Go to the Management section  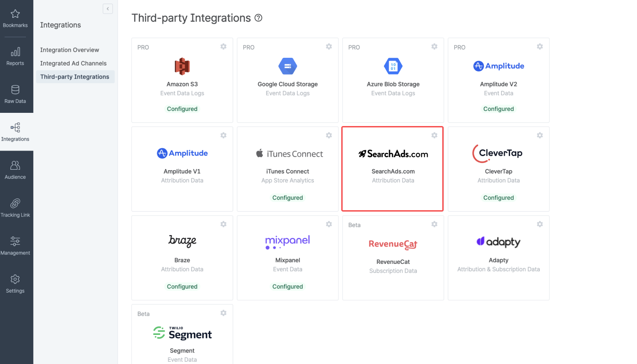pyautogui.click(x=15, y=246)
